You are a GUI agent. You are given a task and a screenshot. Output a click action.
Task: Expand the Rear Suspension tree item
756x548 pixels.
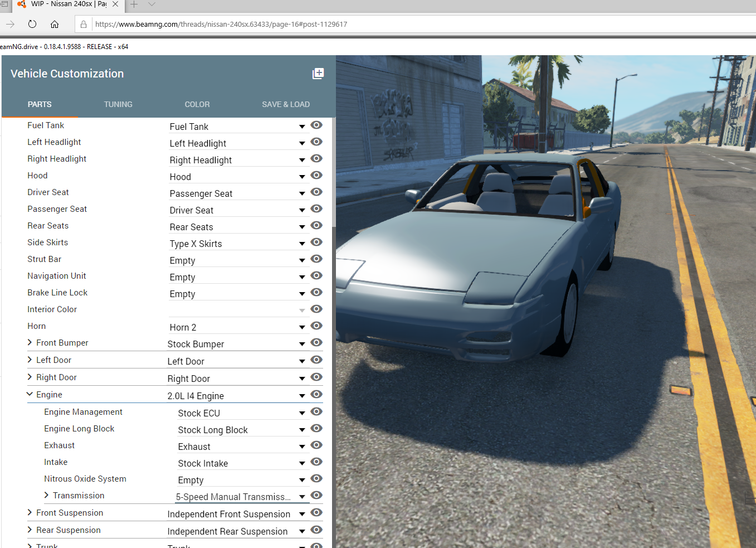pyautogui.click(x=30, y=530)
